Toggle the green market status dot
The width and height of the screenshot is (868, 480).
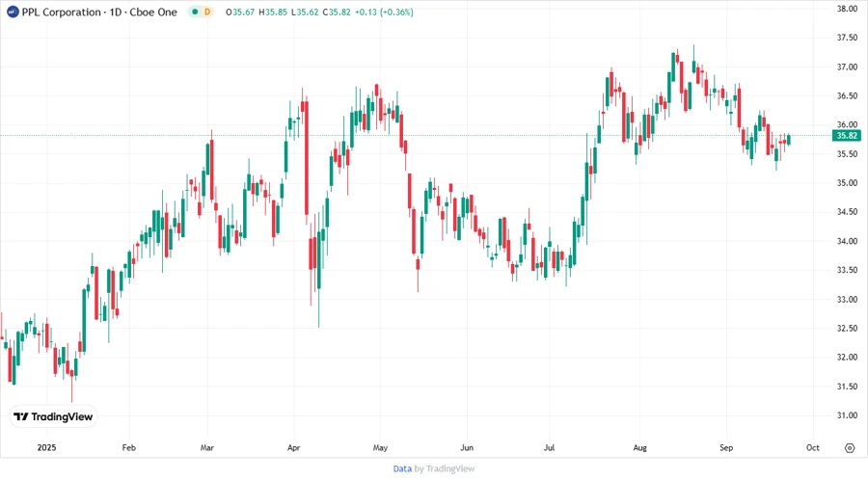click(194, 13)
